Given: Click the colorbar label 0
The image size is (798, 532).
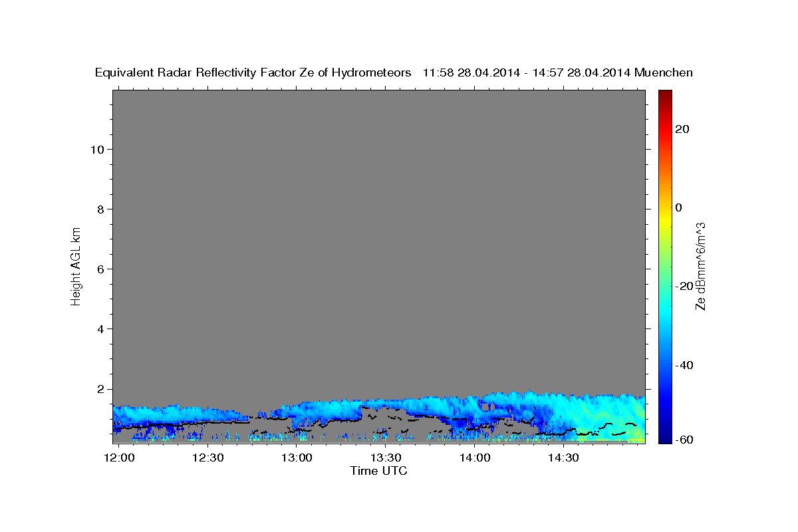Looking at the screenshot, I should click(679, 207).
